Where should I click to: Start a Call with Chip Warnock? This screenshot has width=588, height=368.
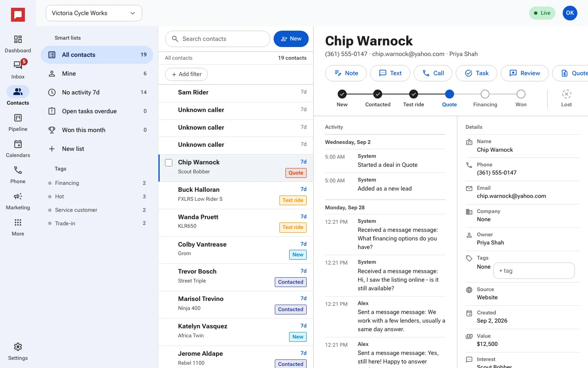click(433, 73)
